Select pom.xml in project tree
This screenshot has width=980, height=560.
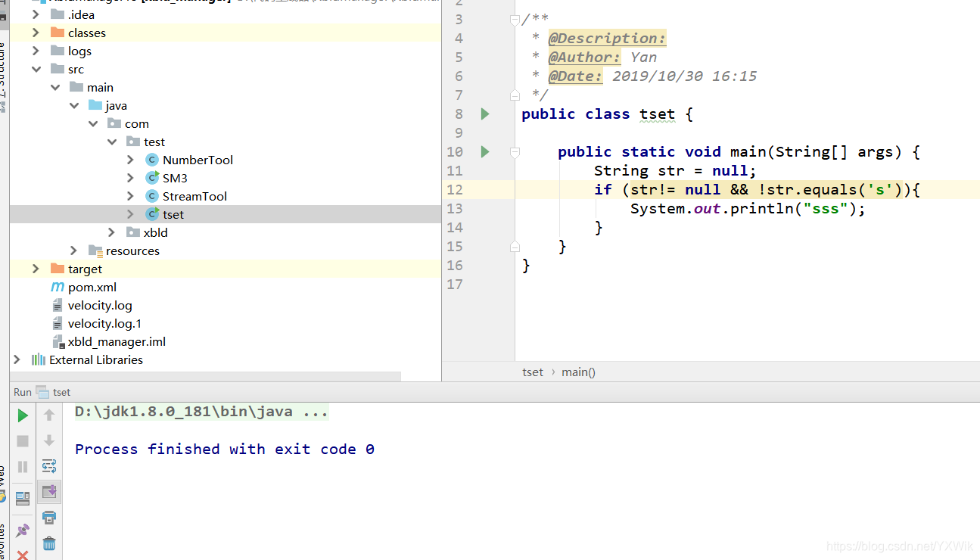[92, 287]
